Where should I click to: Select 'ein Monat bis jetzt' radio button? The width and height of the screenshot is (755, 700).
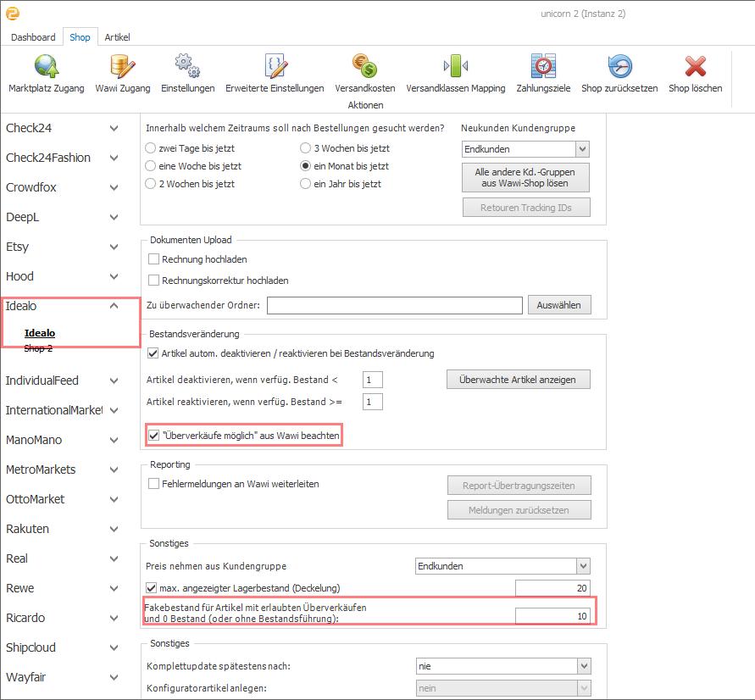point(305,166)
